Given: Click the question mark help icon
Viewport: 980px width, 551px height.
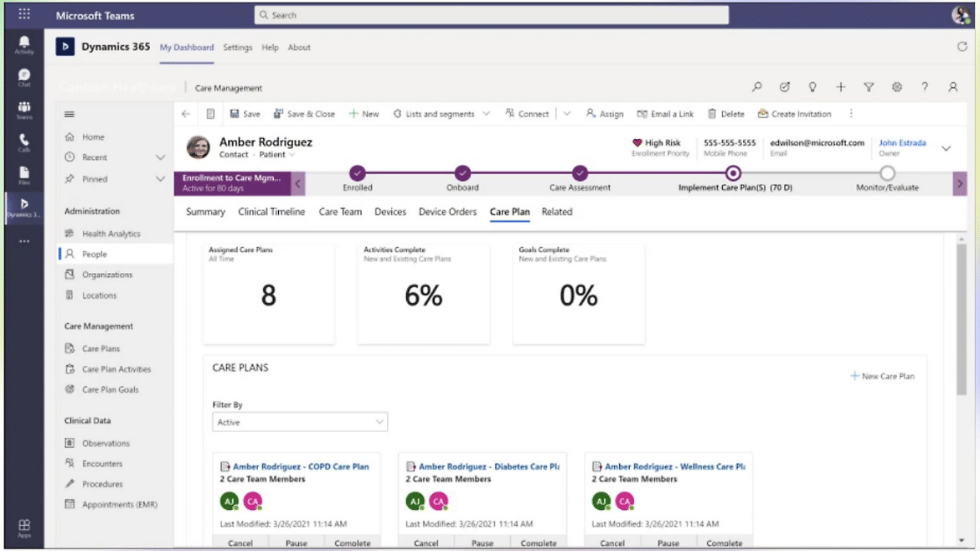Looking at the screenshot, I should tap(925, 87).
